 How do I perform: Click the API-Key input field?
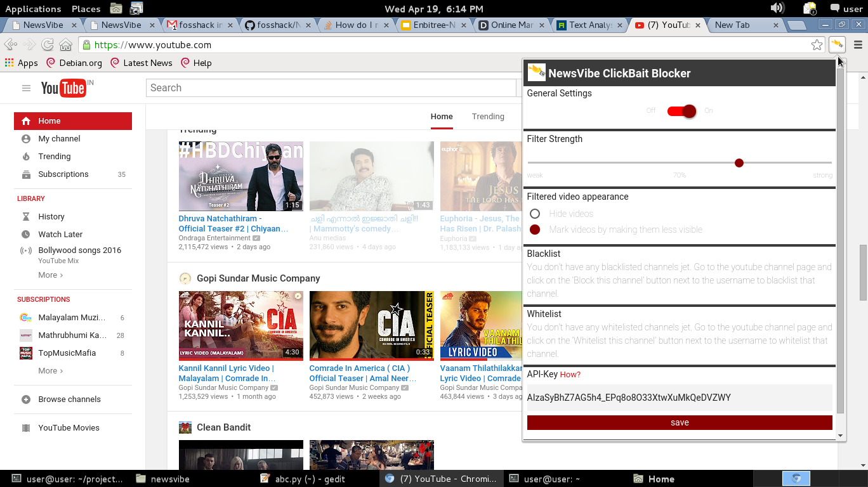[680, 398]
